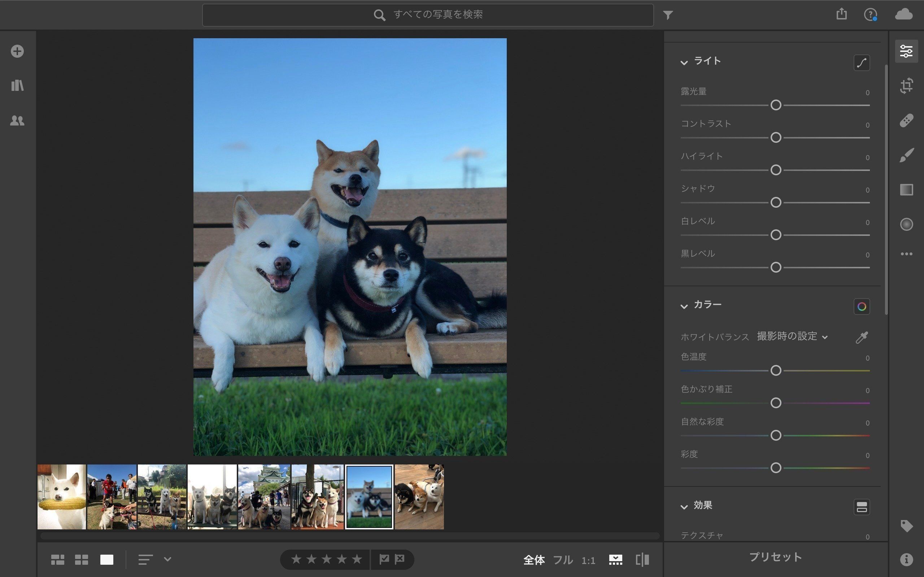
Task: Flag the photo as picked
Action: [x=384, y=559]
